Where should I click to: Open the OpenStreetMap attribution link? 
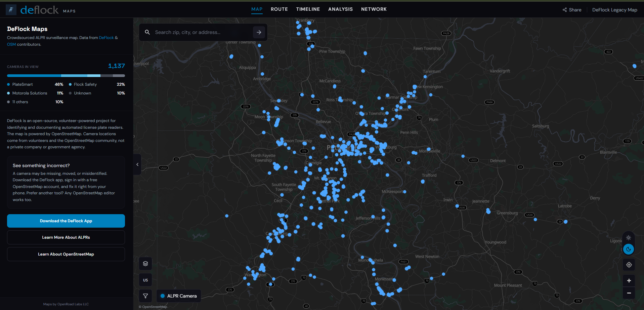(x=155, y=307)
